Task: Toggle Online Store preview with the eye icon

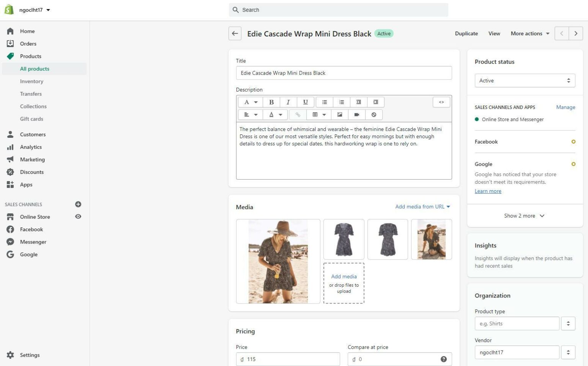Action: point(78,216)
